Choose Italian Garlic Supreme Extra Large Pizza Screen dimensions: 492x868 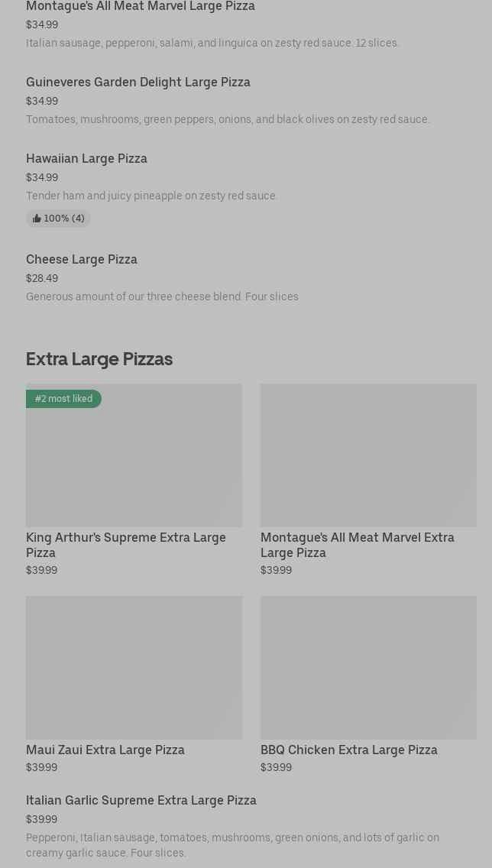point(141,800)
